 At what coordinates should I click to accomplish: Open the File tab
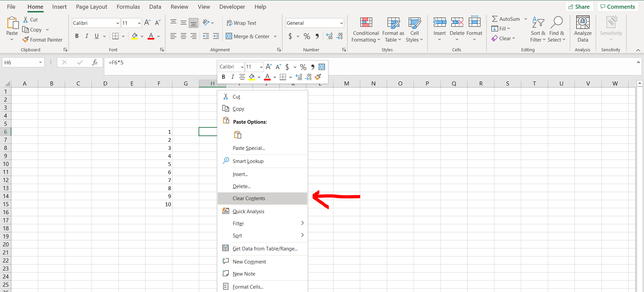pyautogui.click(x=11, y=7)
